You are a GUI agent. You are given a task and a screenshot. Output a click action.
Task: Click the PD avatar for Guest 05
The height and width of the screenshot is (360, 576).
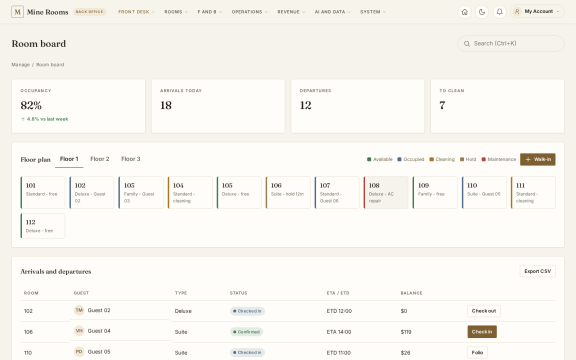(x=79, y=352)
